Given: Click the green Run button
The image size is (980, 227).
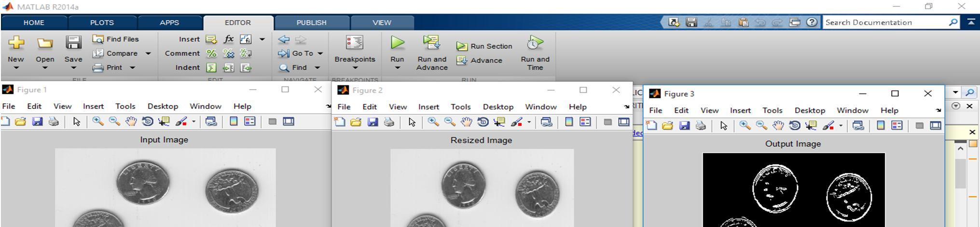Looking at the screenshot, I should click(x=397, y=43).
